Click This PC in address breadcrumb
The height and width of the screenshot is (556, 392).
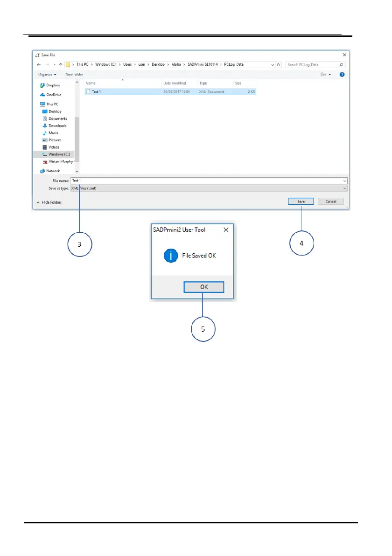tap(82, 64)
